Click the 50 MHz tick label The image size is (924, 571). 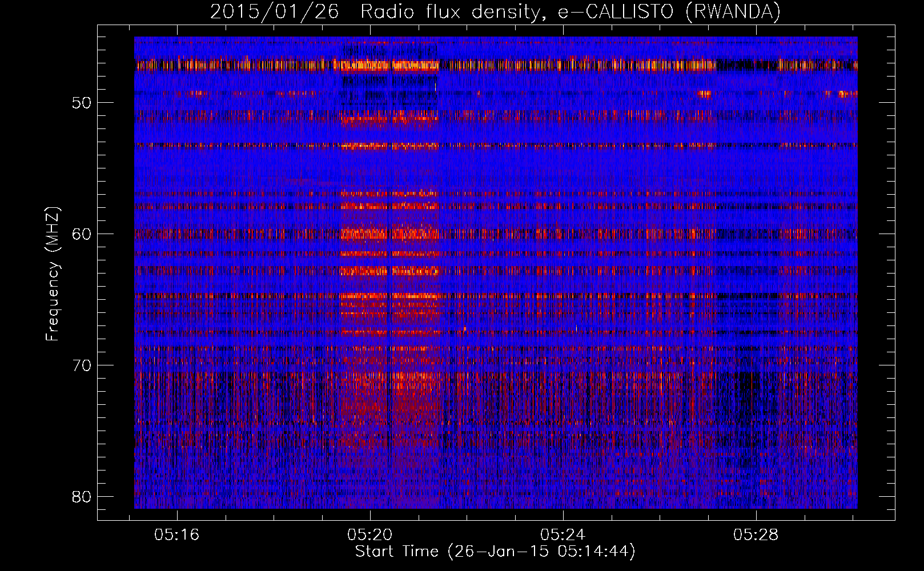click(x=82, y=103)
